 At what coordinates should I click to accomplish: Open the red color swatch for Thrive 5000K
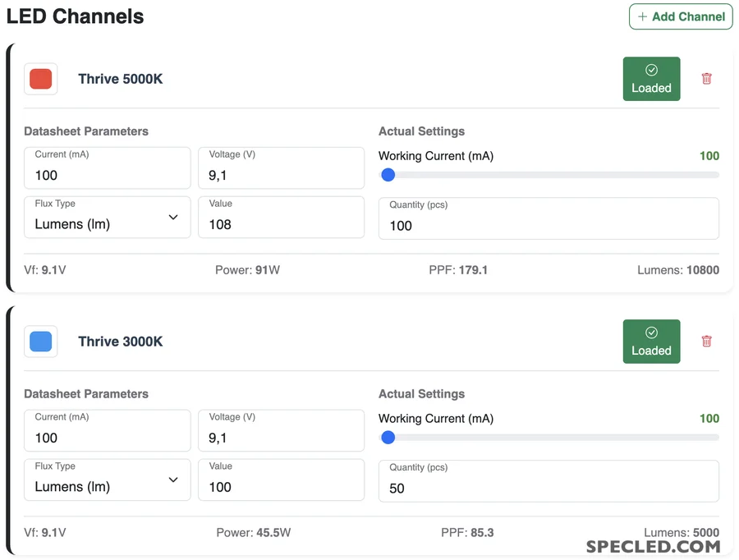[41, 79]
